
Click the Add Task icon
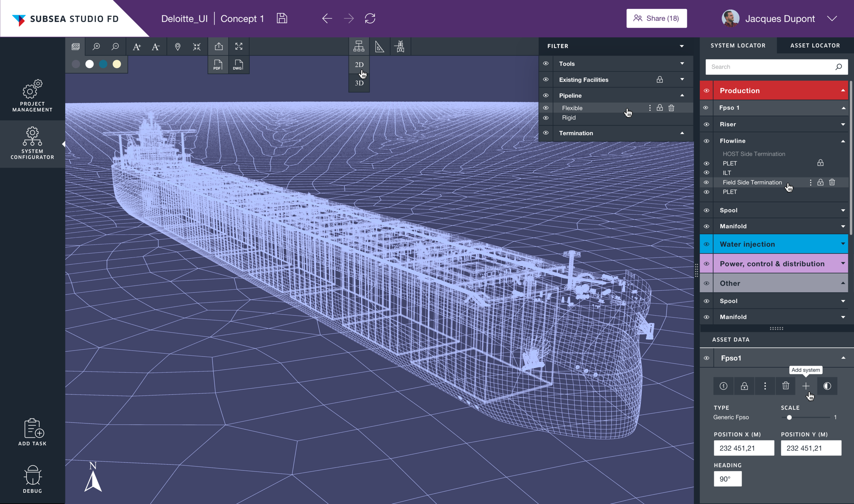32,432
